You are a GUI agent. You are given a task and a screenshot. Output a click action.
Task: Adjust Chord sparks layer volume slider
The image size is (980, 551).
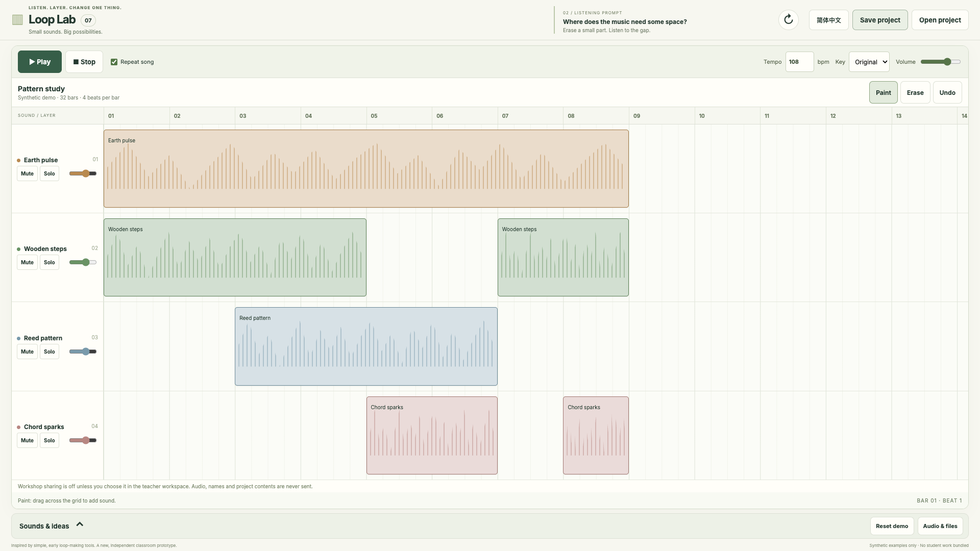tap(83, 440)
